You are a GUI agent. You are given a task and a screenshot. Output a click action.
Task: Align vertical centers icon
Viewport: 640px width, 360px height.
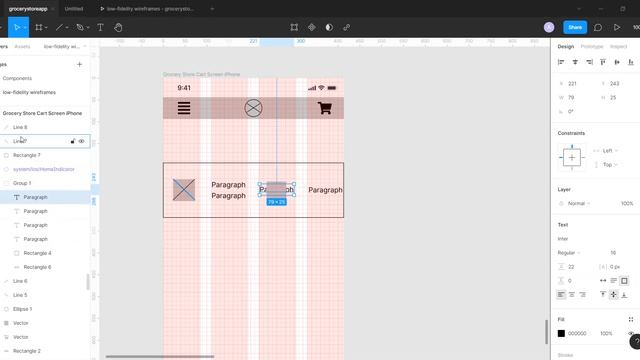(617, 62)
